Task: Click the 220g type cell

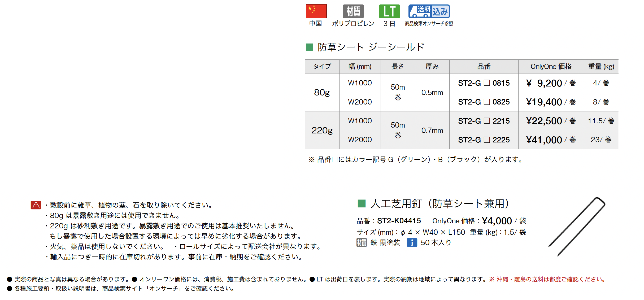Action: pyautogui.click(x=322, y=130)
